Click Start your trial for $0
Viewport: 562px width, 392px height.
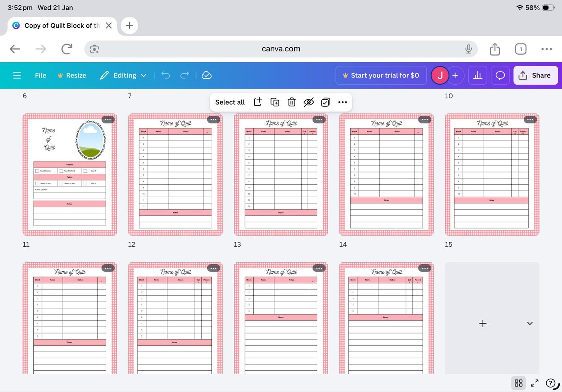(x=381, y=75)
